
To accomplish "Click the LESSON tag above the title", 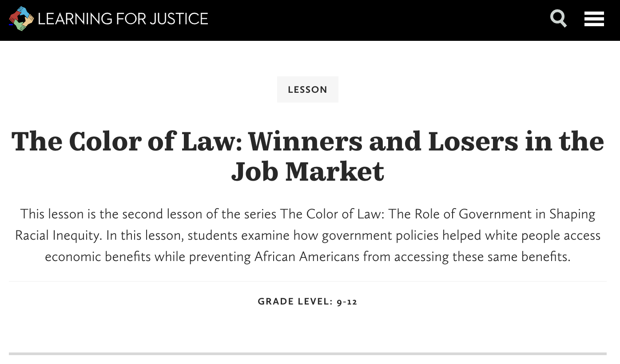I will tap(307, 89).
